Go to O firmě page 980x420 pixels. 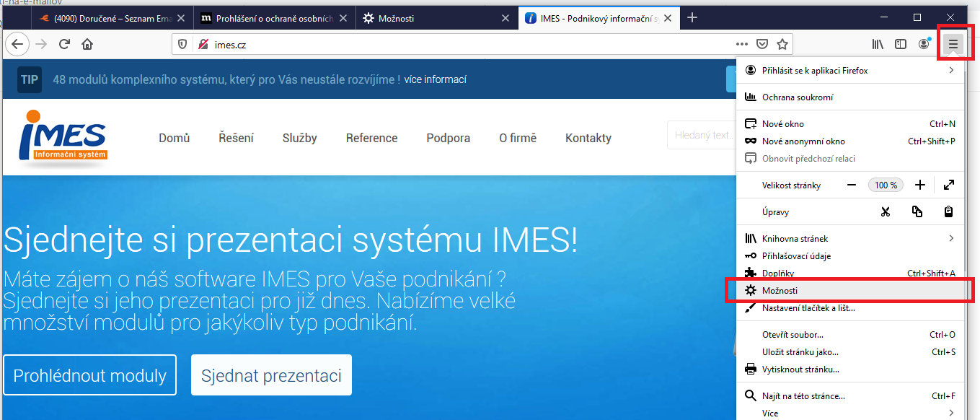(x=518, y=138)
